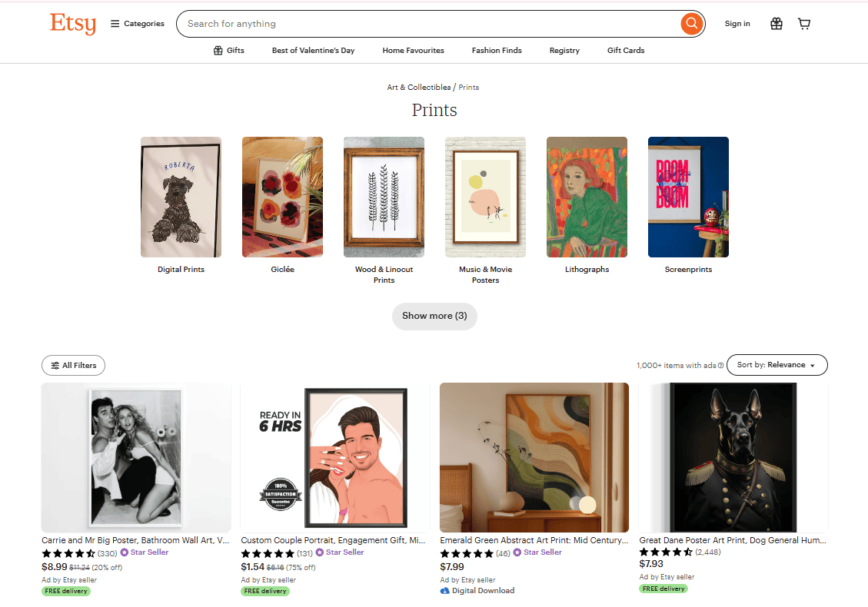Click the Etsy logo
The height and width of the screenshot is (607, 868).
pyautogui.click(x=72, y=24)
